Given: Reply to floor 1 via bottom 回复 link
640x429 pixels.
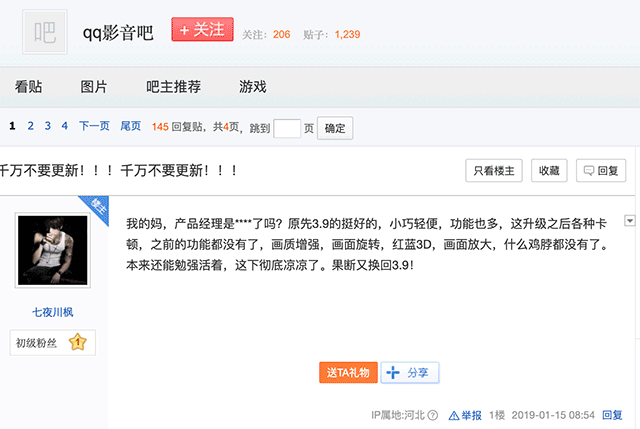Looking at the screenshot, I should coord(612,415).
